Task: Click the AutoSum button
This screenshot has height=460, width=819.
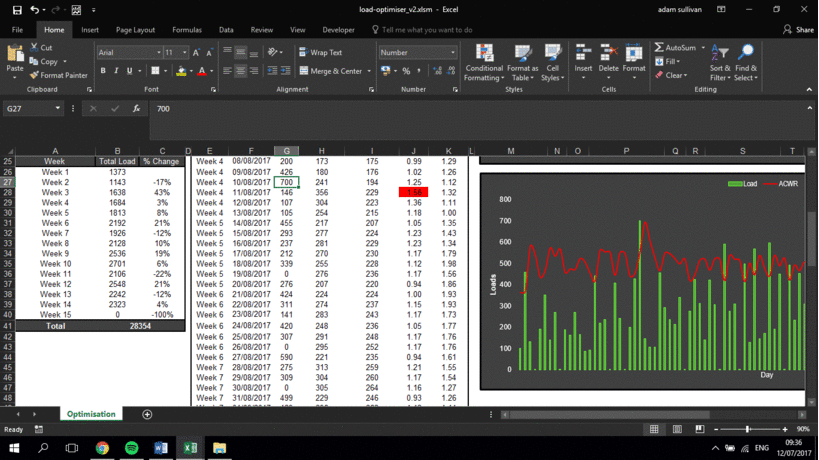Action: click(676, 47)
